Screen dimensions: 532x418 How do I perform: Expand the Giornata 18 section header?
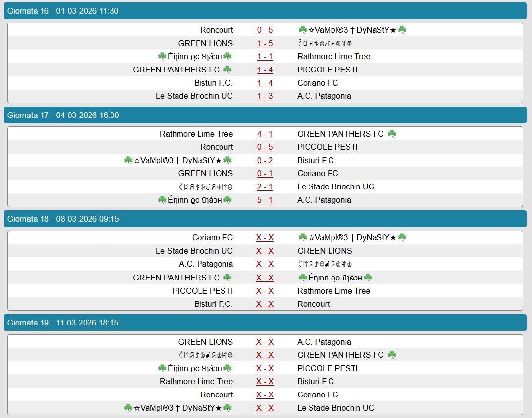tap(265, 219)
